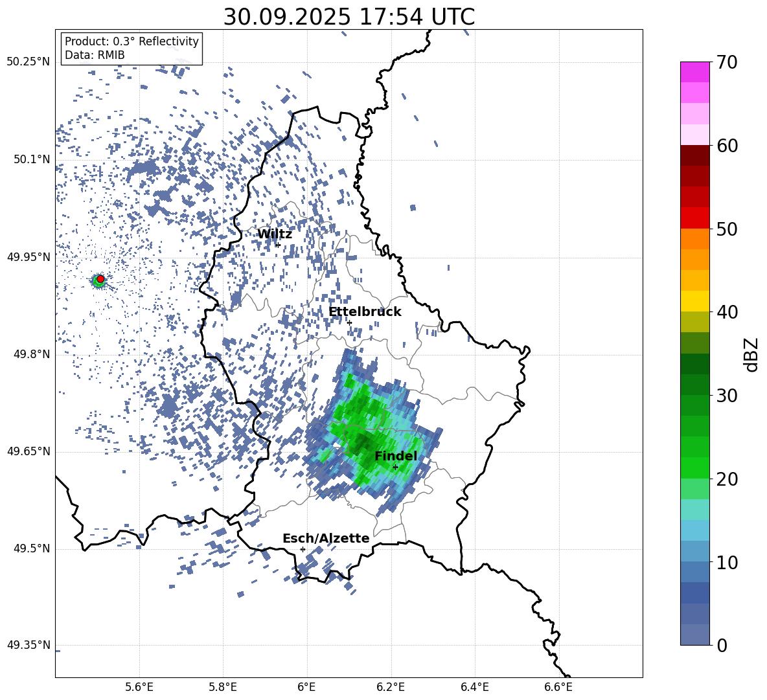The image size is (767, 700).
Task: Click the 49.5°N latitude label
Action: (x=32, y=548)
